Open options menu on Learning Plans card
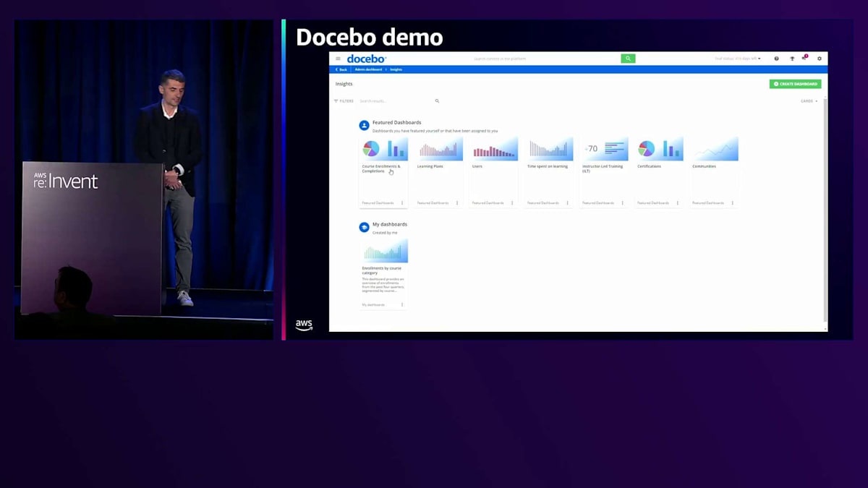The image size is (868, 488). 457,203
